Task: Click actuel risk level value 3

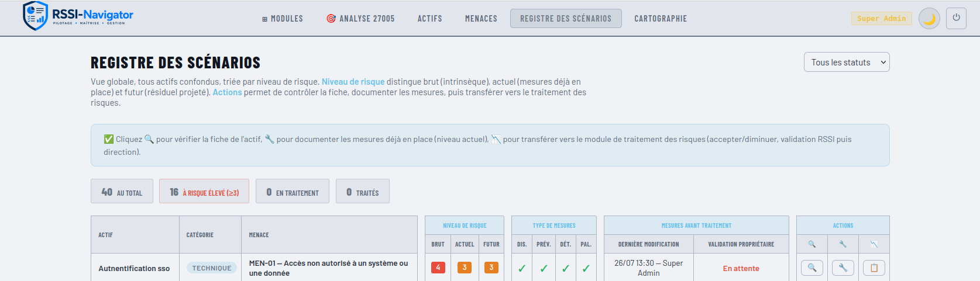Action: (465, 267)
